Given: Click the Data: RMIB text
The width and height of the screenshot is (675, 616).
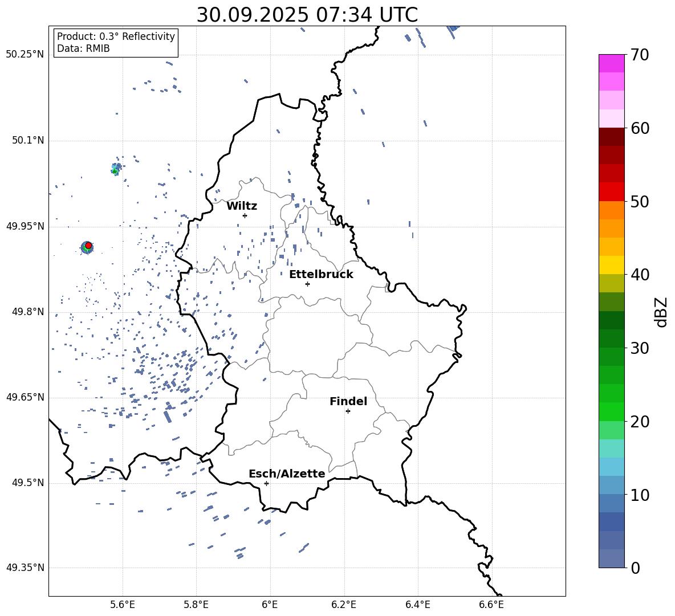Looking at the screenshot, I should [83, 48].
